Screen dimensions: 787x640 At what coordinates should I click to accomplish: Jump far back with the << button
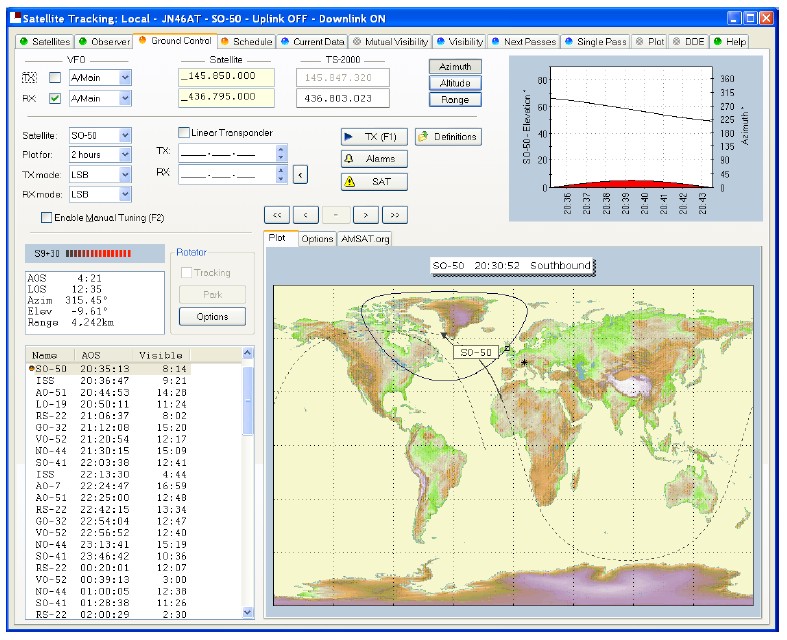tap(277, 215)
